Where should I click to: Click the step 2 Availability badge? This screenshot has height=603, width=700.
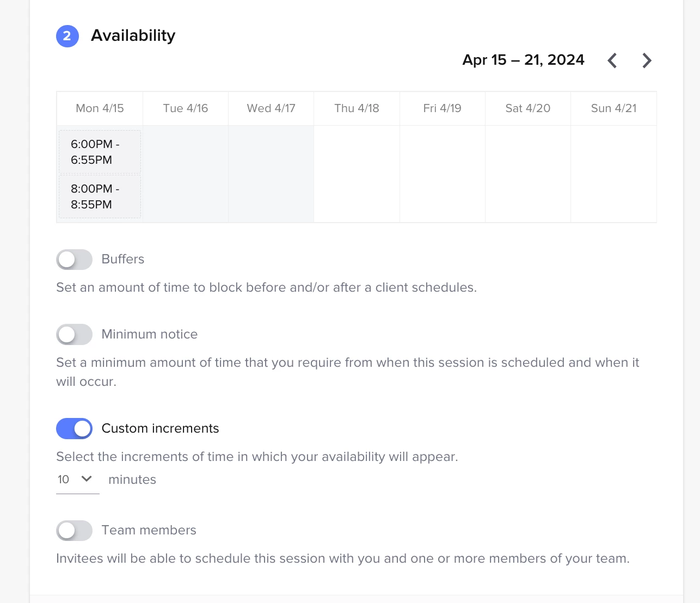pos(67,36)
